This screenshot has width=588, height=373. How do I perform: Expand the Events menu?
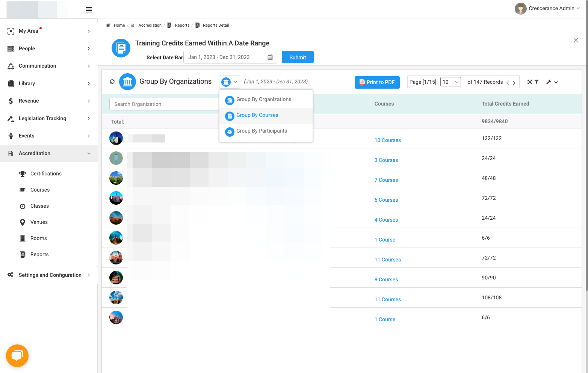click(x=49, y=136)
